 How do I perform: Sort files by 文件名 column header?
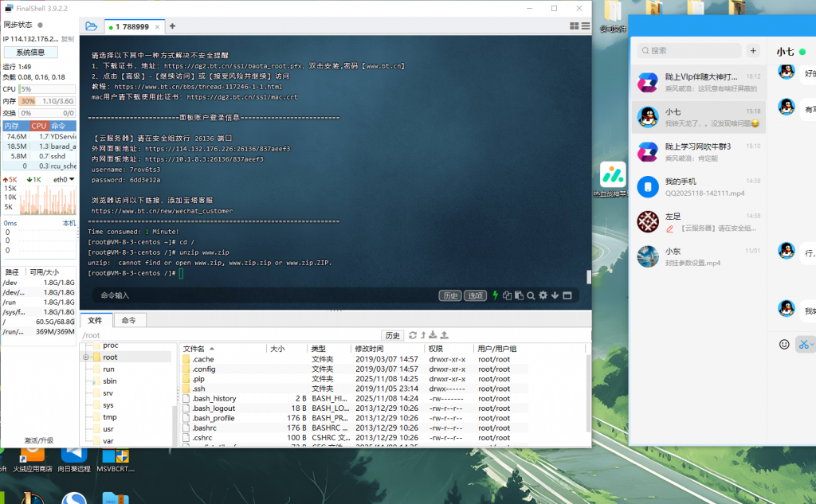click(x=194, y=349)
